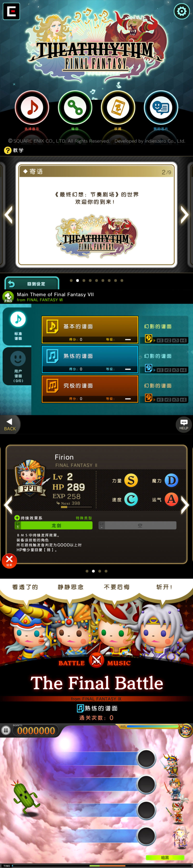Choose the ultimate score difficulty

click(90, 388)
